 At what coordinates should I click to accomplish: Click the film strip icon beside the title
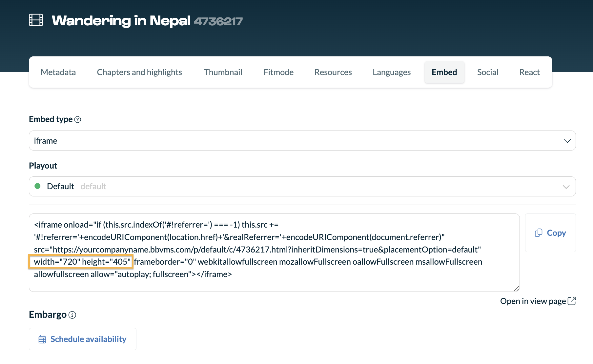click(36, 20)
